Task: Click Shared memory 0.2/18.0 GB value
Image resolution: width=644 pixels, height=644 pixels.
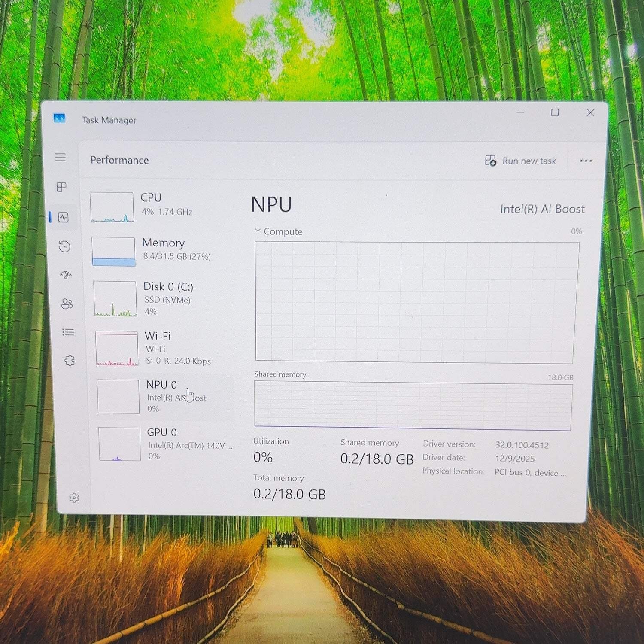Action: 377,459
